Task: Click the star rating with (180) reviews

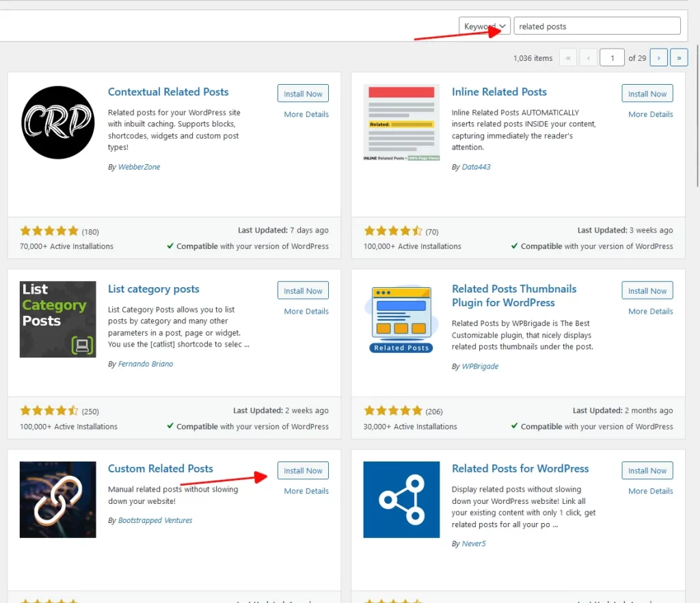Action: tap(49, 231)
